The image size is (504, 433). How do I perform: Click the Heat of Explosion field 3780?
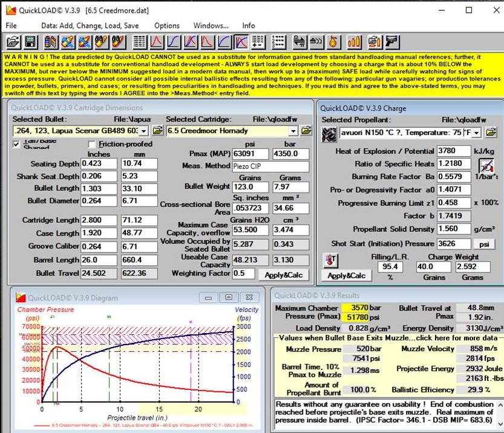pos(454,151)
